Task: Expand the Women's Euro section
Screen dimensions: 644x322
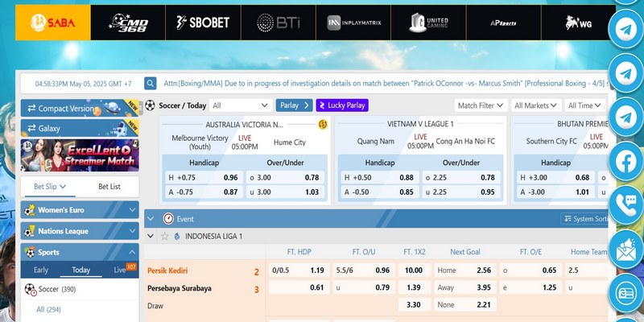Action: coord(80,210)
